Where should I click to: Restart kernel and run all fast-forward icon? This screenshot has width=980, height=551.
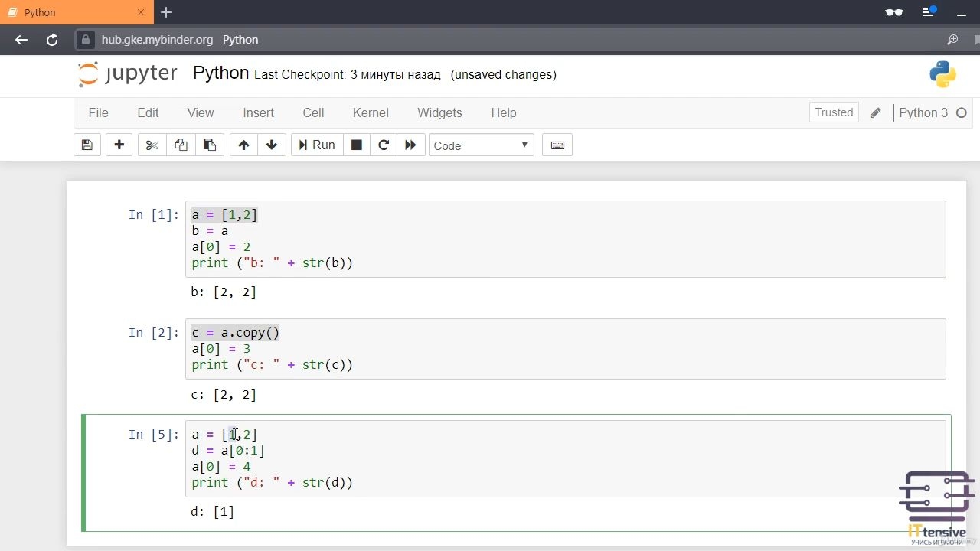[x=410, y=145]
